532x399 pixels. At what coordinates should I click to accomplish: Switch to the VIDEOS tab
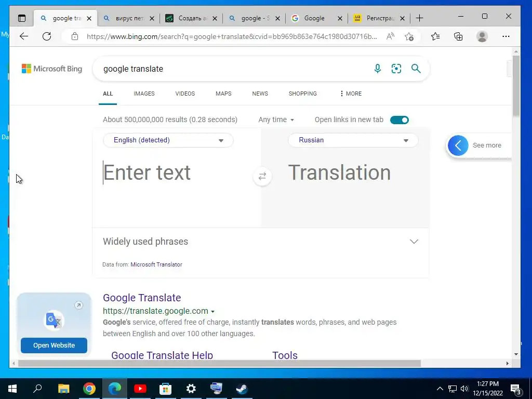(x=185, y=94)
